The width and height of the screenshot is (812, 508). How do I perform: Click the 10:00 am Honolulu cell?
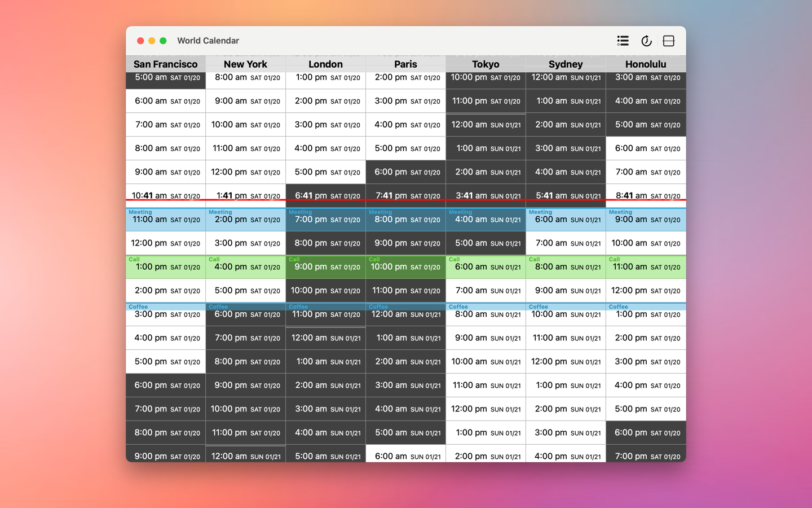click(646, 243)
